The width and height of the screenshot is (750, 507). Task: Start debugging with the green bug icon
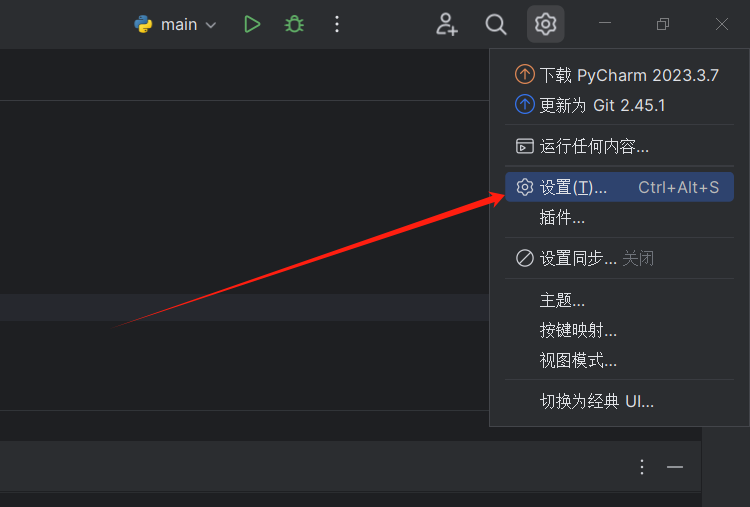click(x=294, y=24)
